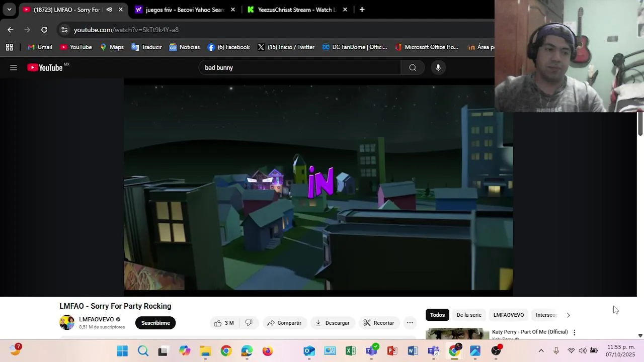
Task: Open Copilot from the taskbar
Action: pos(185,351)
